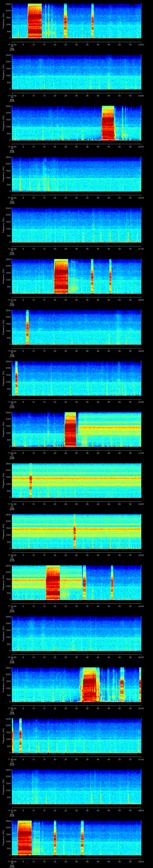153x868 pixels.
Task: Click the wide red burst in 17:24 spectrogram
Action: [x=108, y=123]
